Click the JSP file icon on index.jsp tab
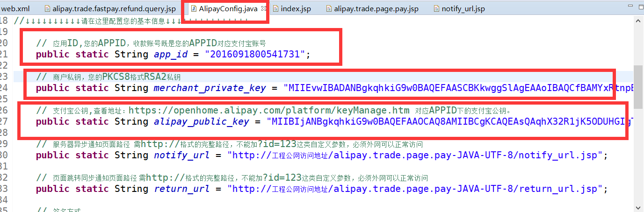Viewport: 644px width, 212px height. [x=275, y=8]
